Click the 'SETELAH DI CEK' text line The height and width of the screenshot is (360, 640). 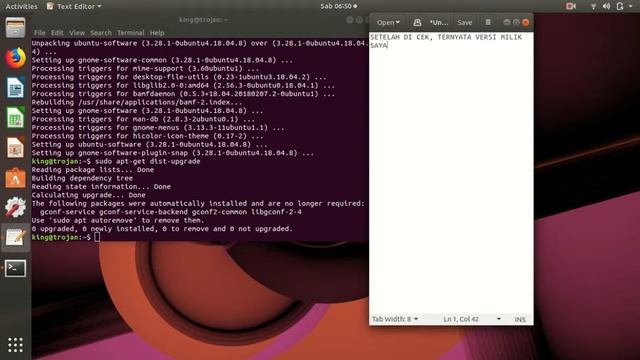pos(446,37)
